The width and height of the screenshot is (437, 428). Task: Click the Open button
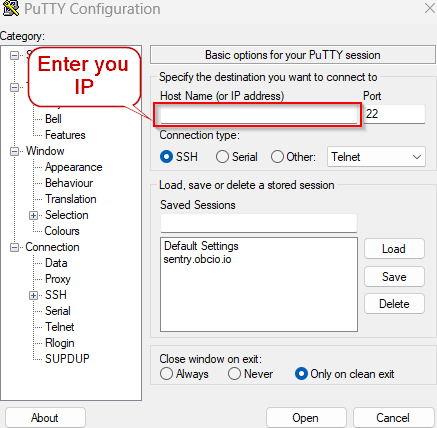coord(306,418)
